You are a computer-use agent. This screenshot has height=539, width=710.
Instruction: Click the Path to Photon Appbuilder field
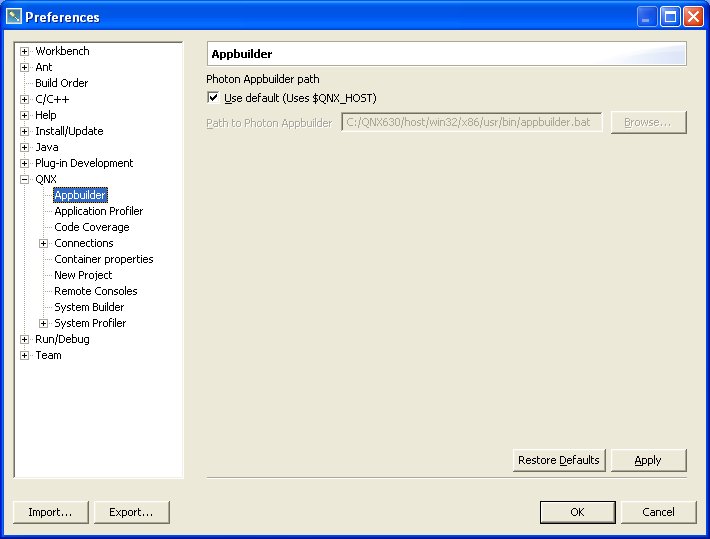point(472,122)
